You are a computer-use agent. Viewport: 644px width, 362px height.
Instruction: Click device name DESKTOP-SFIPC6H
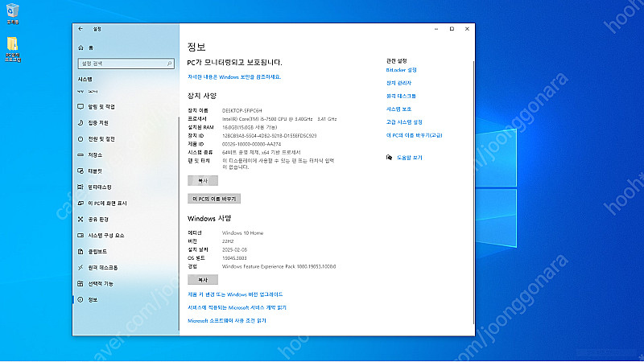click(x=242, y=110)
